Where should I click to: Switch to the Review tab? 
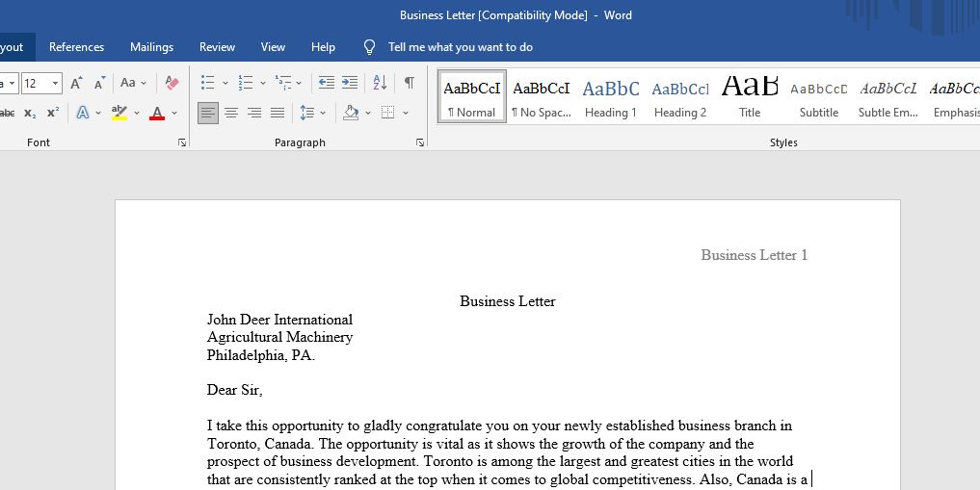click(218, 47)
